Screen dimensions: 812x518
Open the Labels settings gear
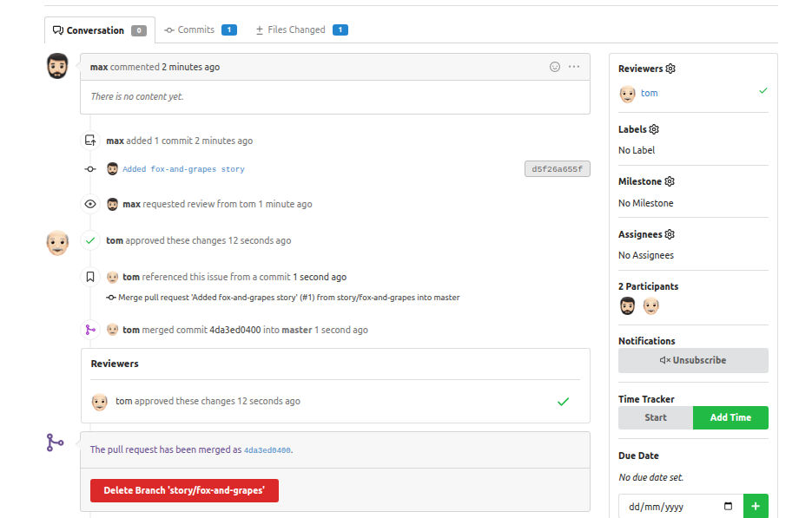tap(654, 129)
